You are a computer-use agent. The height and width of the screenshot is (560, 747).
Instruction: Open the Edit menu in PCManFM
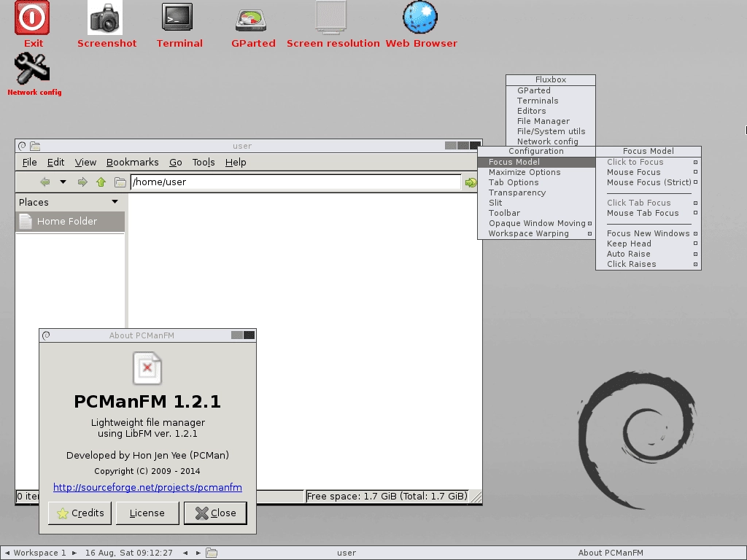click(55, 163)
